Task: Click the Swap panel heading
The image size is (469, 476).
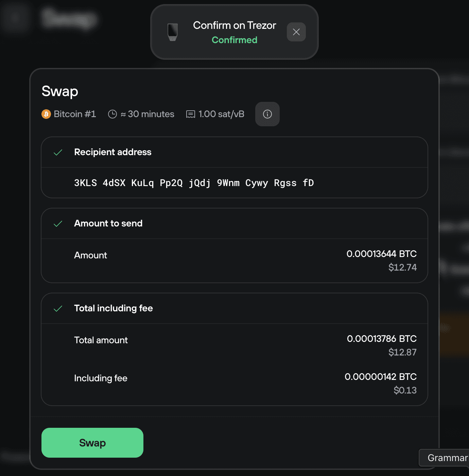Action: 59,91
